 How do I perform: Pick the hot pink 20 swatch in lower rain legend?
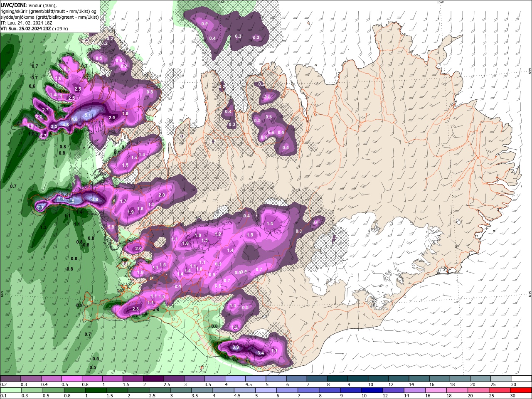click(x=479, y=390)
